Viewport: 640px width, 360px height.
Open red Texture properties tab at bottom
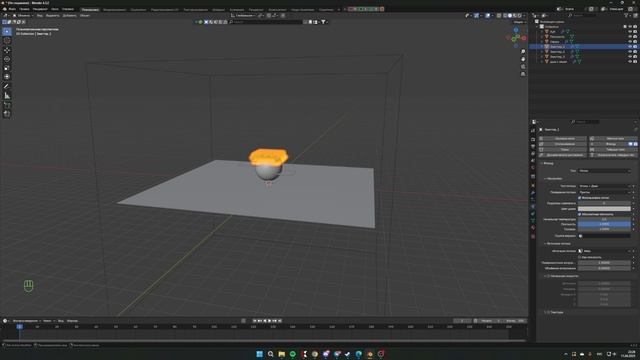tap(533, 236)
